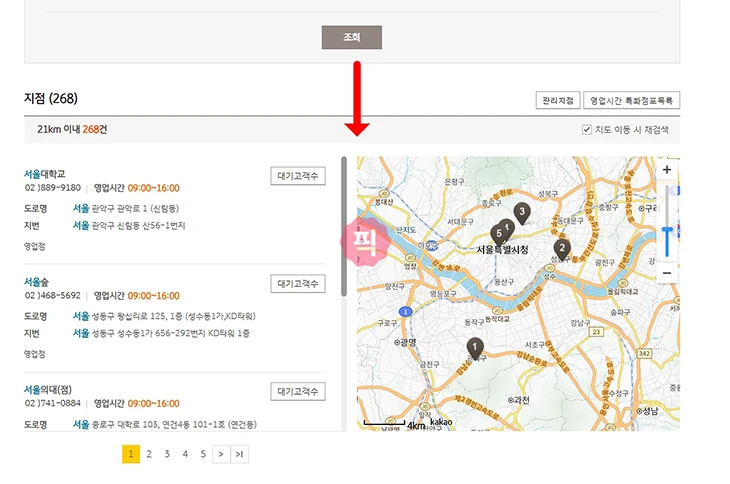
Task: Click the 과천 label on the map
Action: click(x=518, y=400)
